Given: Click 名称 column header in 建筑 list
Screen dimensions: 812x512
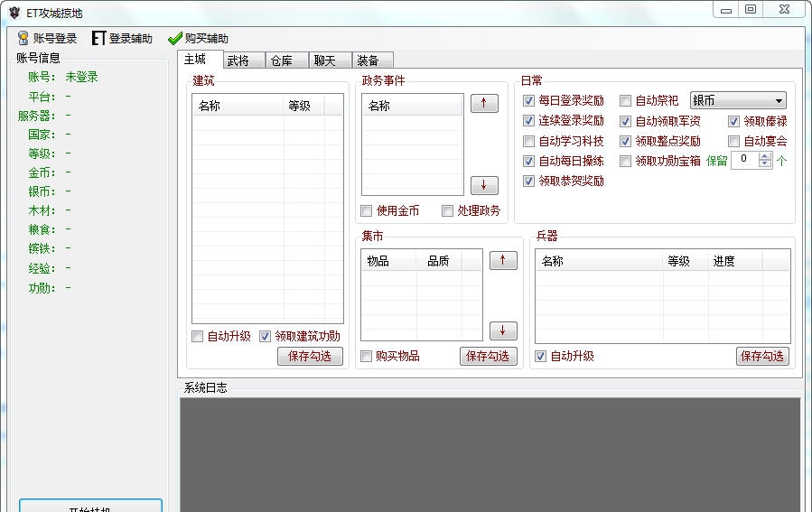Looking at the screenshot, I should [238, 106].
